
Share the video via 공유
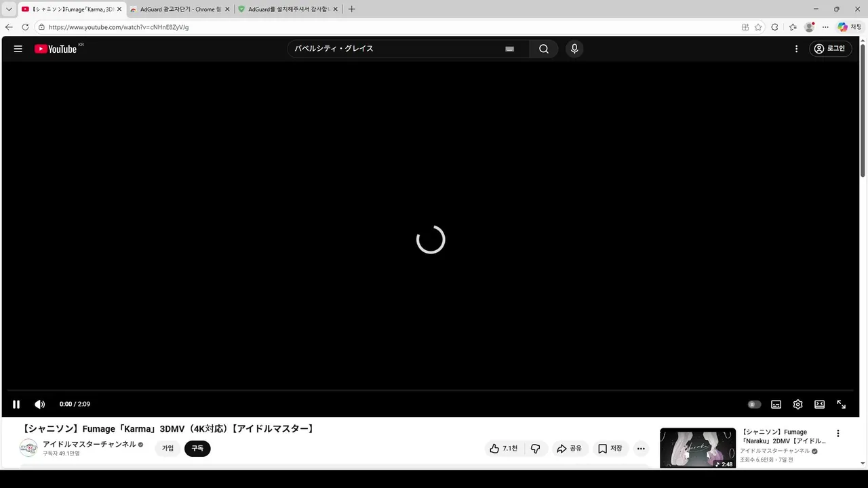(x=570, y=449)
